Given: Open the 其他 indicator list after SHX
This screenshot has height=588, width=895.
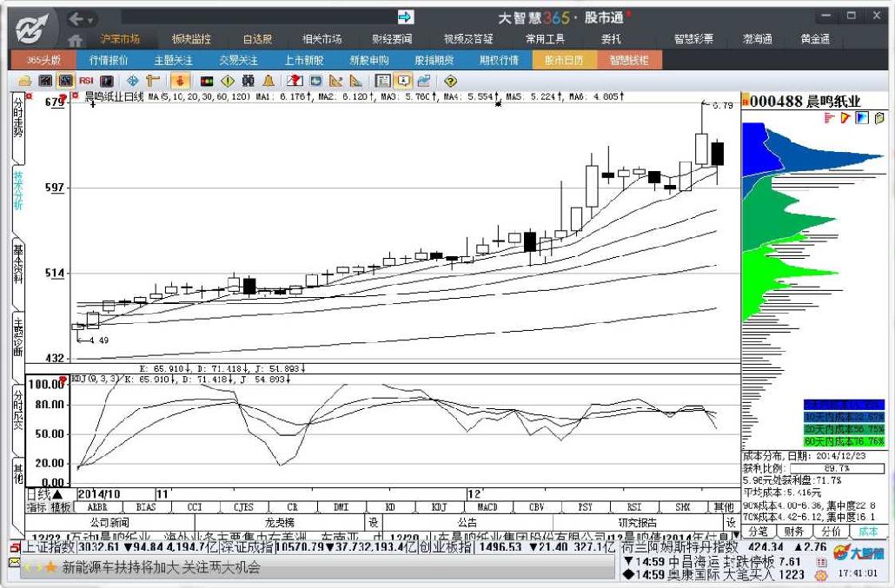Looking at the screenshot, I should (x=725, y=507).
